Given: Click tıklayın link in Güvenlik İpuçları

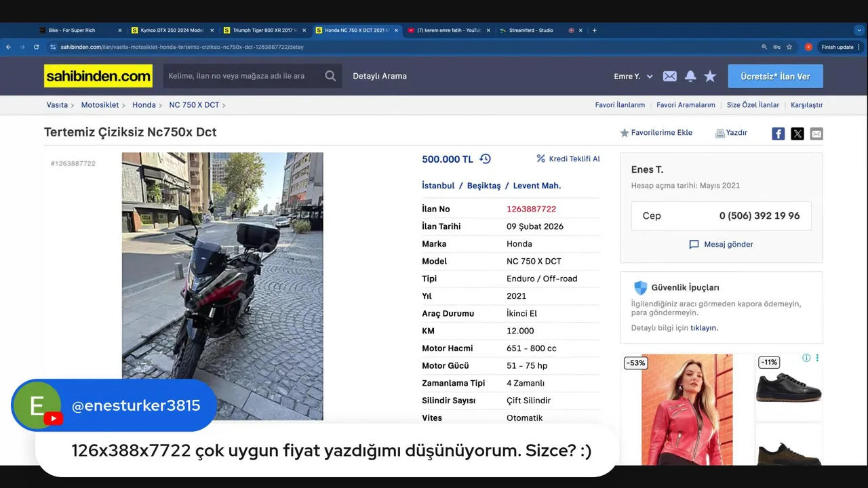Looking at the screenshot, I should (704, 328).
